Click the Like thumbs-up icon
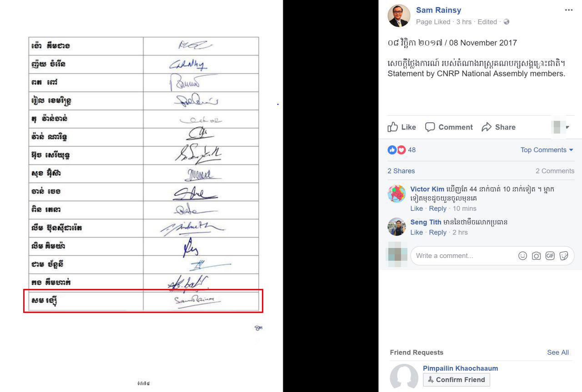 click(x=393, y=127)
